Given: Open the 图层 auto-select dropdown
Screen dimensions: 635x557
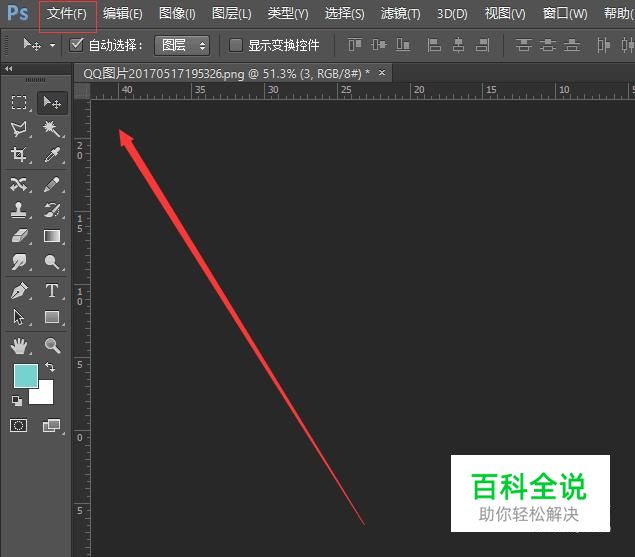Looking at the screenshot, I should pyautogui.click(x=182, y=45).
